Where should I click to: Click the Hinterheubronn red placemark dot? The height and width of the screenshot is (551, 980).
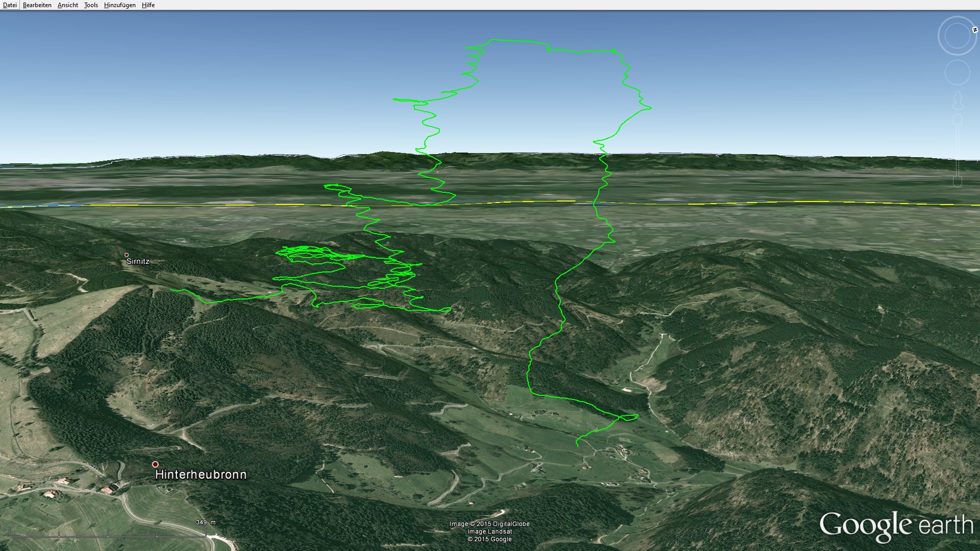[155, 464]
